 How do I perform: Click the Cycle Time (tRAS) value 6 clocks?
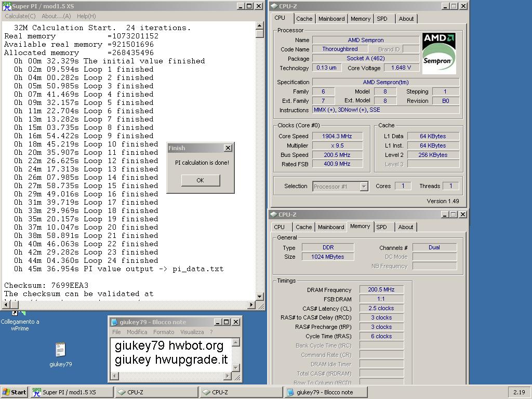[381, 336]
